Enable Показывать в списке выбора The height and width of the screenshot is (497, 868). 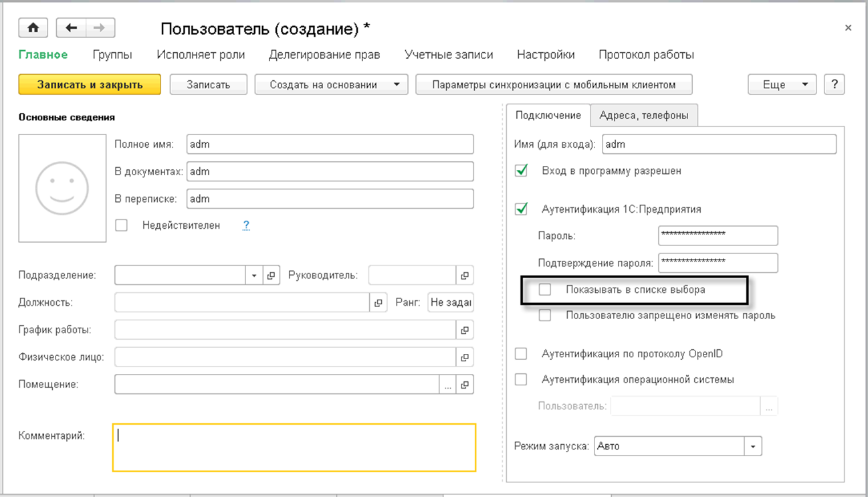[545, 290]
